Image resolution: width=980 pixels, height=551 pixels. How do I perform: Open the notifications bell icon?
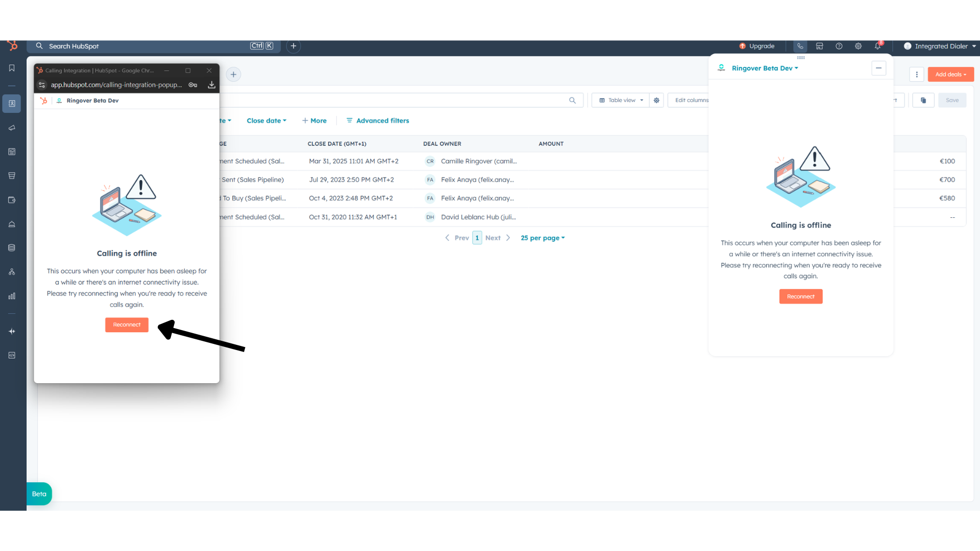[x=877, y=46]
